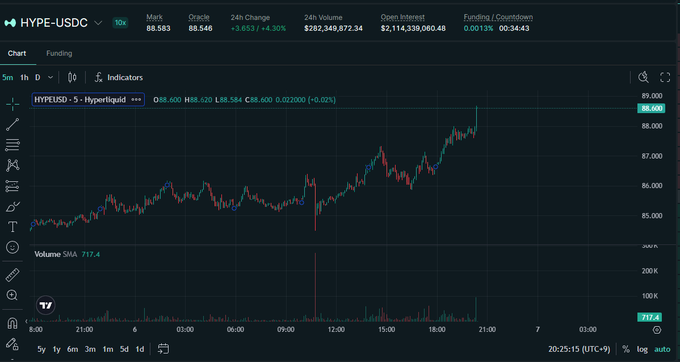Viewport: 680px width, 362px height.
Task: Click the +3.653 / +4.30% change value
Action: (x=258, y=29)
